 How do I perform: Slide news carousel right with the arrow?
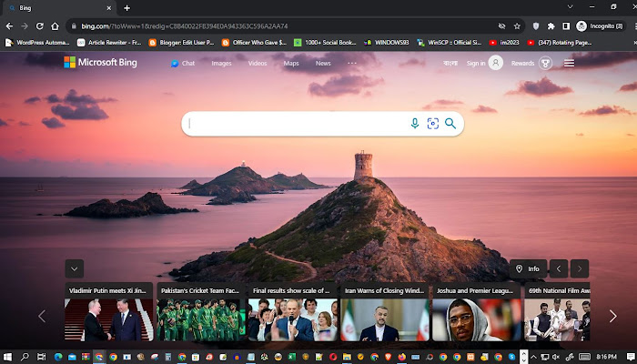[612, 316]
